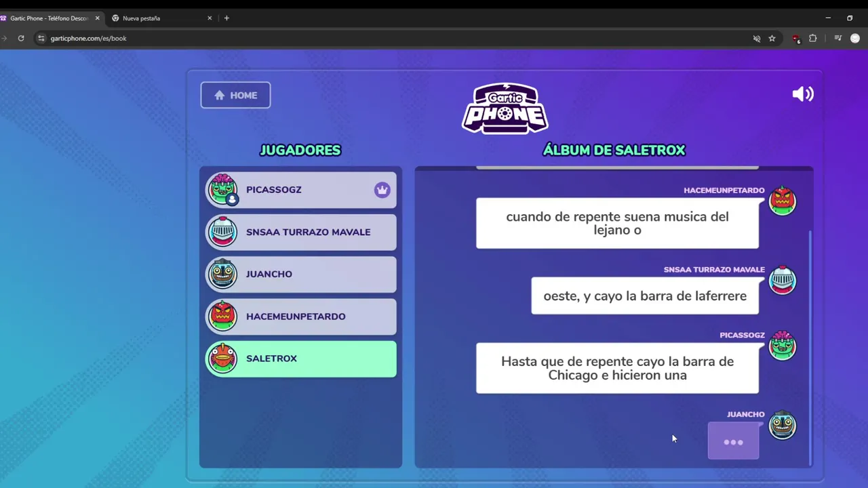
Task: Click the HACEMEUNPETARDO name label in album
Action: [724, 190]
